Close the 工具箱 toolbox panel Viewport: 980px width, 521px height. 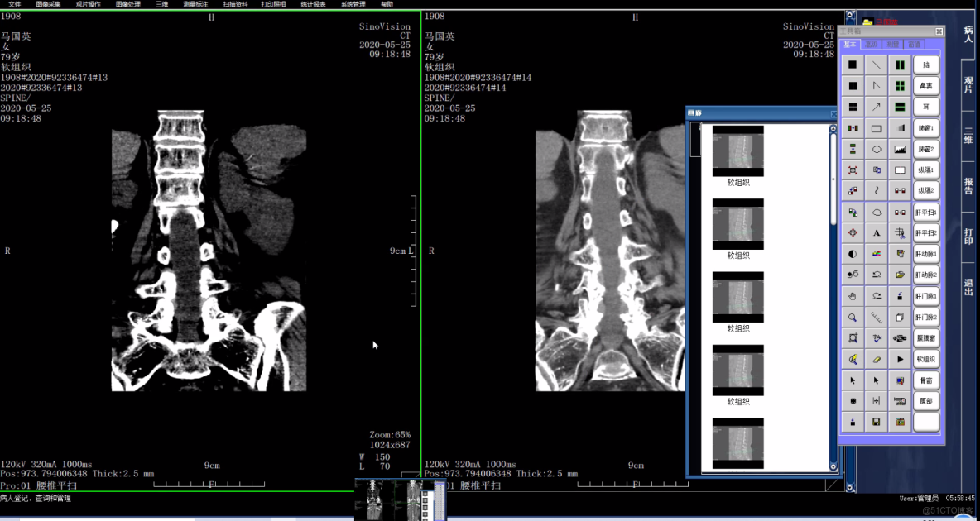pos(939,31)
